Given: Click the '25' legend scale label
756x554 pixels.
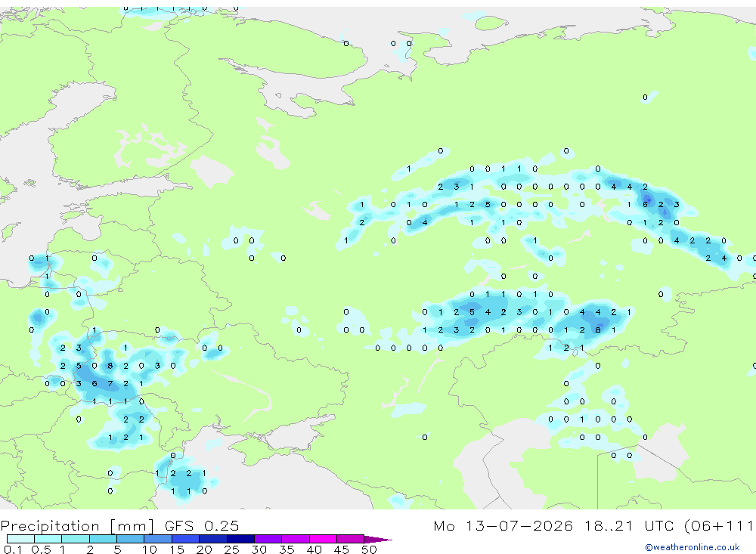Looking at the screenshot, I should [x=232, y=549].
